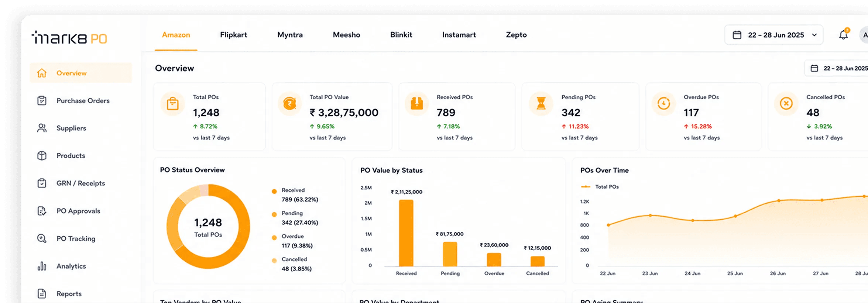Open the Instamart tab
The width and height of the screenshot is (868, 303).
[459, 35]
